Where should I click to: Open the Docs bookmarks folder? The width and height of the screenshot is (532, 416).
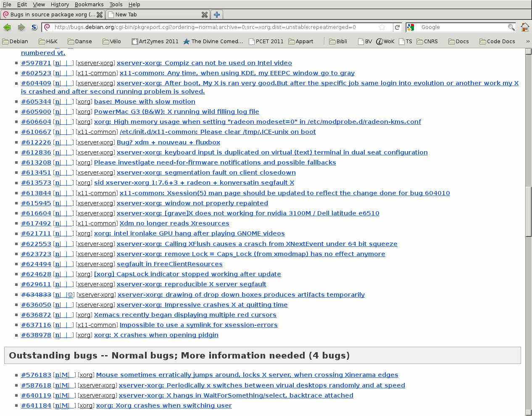(x=458, y=42)
